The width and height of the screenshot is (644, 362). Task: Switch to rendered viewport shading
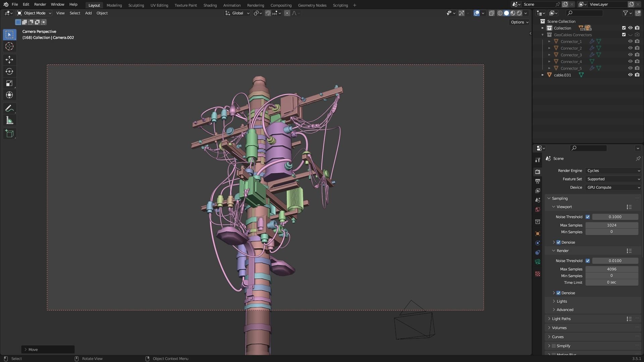(519, 13)
